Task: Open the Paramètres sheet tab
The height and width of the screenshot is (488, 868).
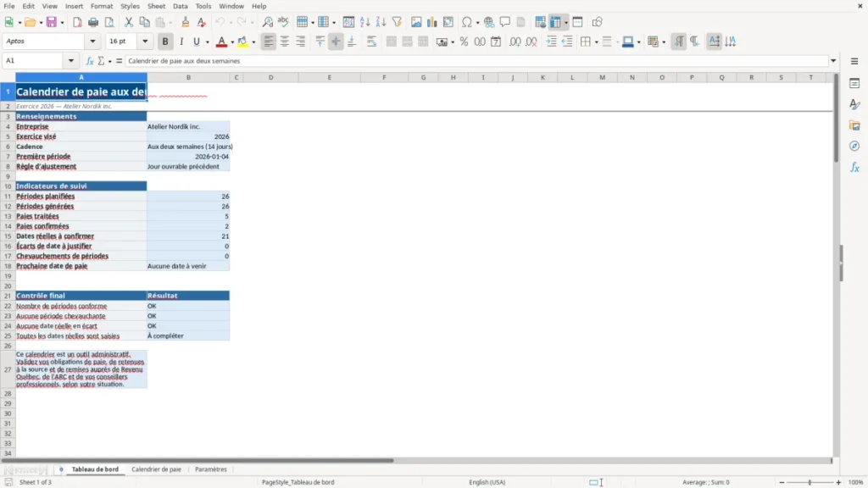Action: click(x=211, y=469)
